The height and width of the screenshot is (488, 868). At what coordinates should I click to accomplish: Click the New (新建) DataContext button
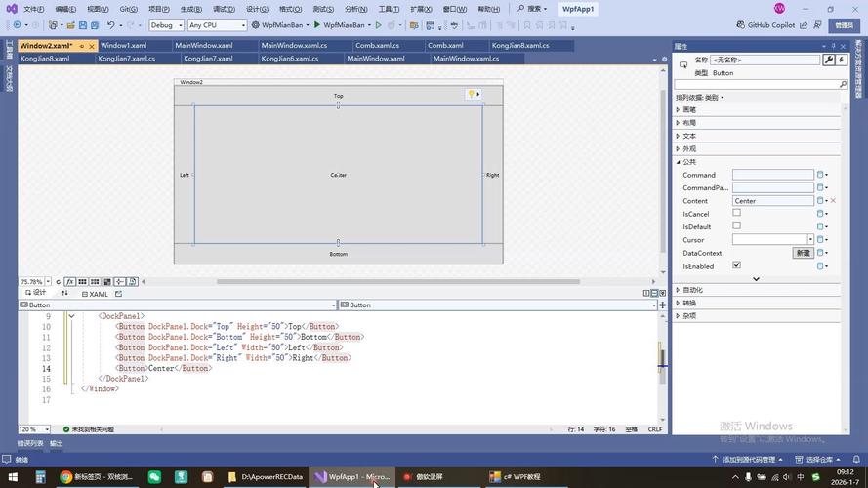click(x=804, y=253)
